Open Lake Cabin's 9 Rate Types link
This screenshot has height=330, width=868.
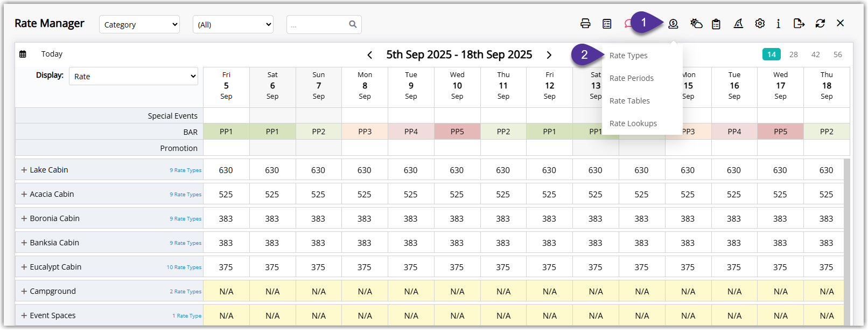click(186, 170)
